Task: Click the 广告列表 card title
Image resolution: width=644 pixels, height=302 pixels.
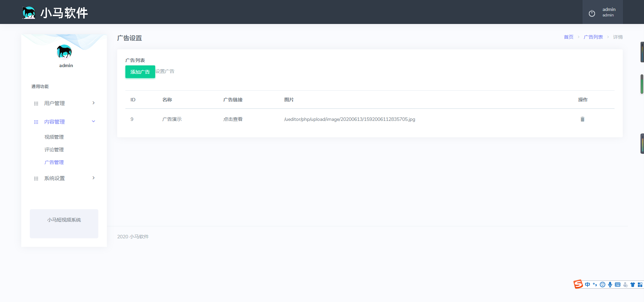Action: (135, 60)
